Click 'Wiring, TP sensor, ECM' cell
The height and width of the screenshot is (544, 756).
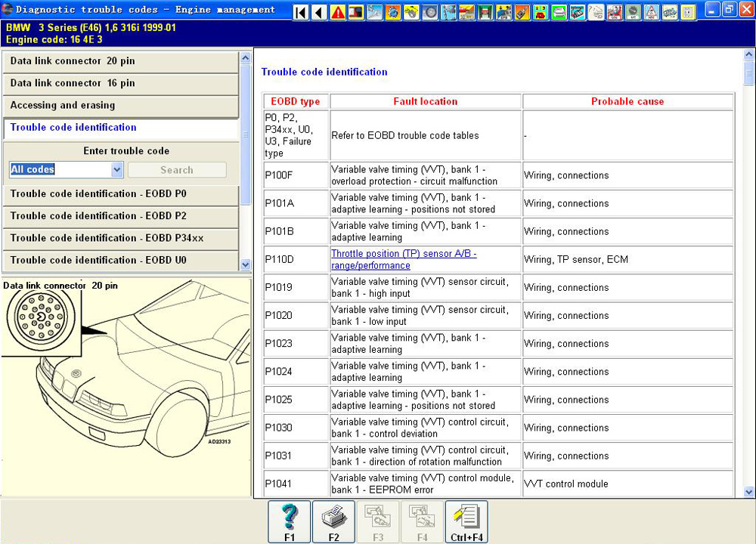[627, 259]
